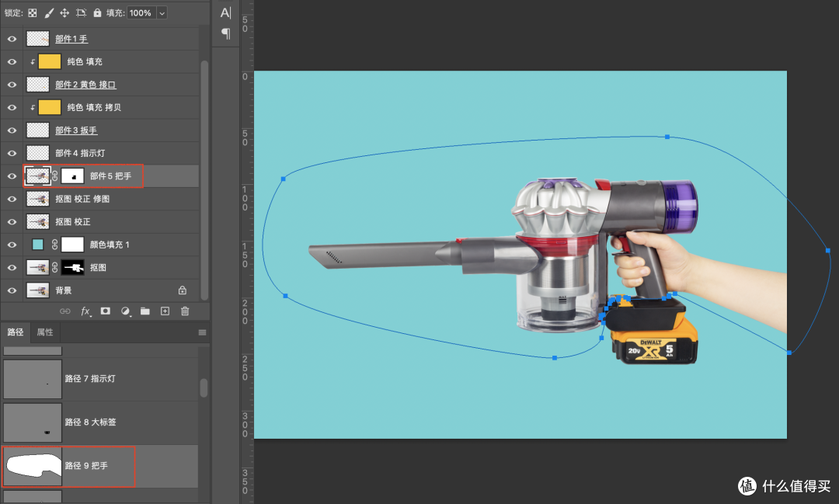Open the Character panel icon

[226, 13]
